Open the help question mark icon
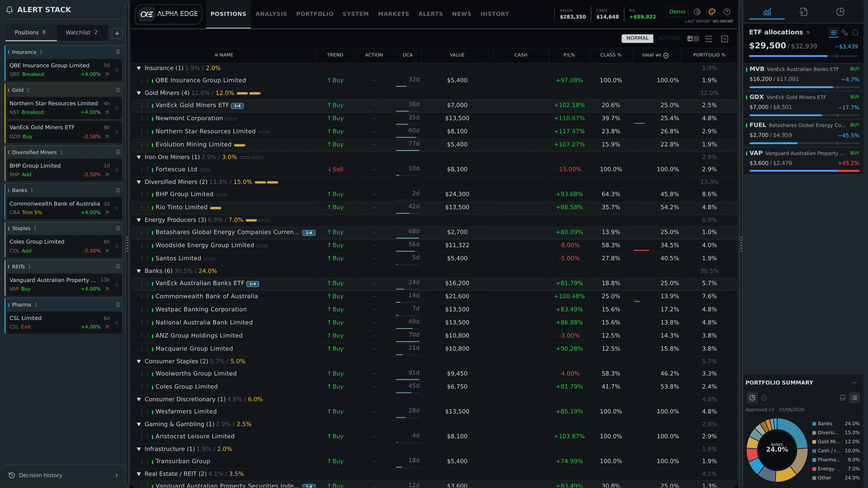This screenshot has height=488, width=868. pyautogui.click(x=727, y=12)
